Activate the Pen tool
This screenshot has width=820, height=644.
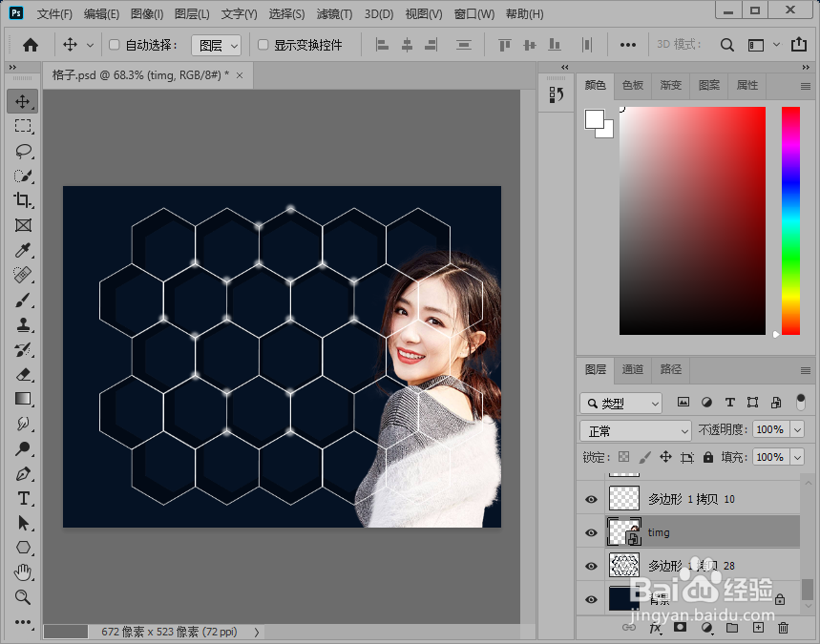click(23, 473)
